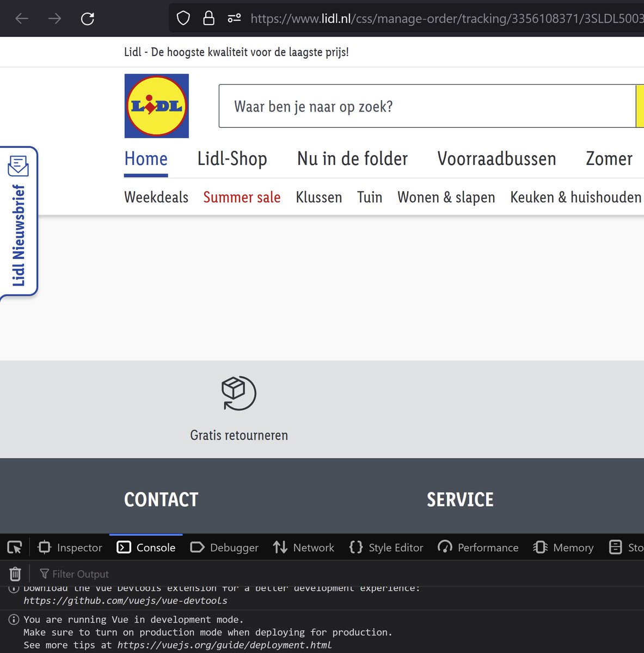
Task: Switch to the Debugger tab label
Action: (x=234, y=548)
